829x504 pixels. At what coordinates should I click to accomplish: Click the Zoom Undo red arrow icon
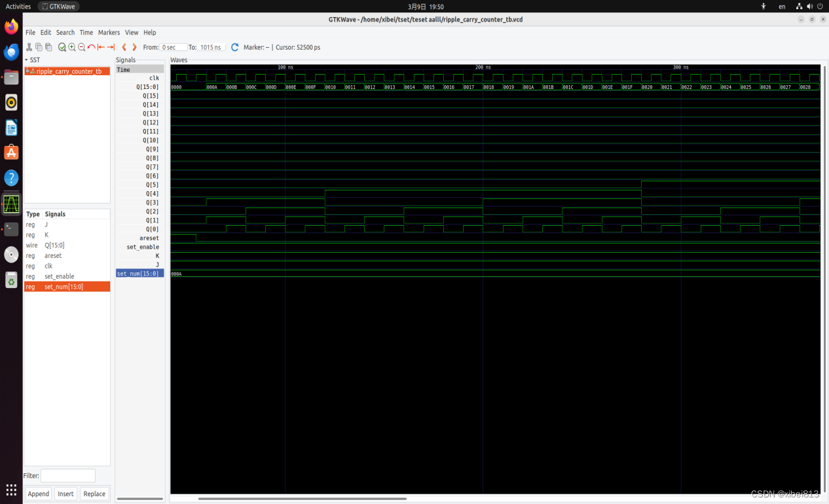click(x=91, y=47)
